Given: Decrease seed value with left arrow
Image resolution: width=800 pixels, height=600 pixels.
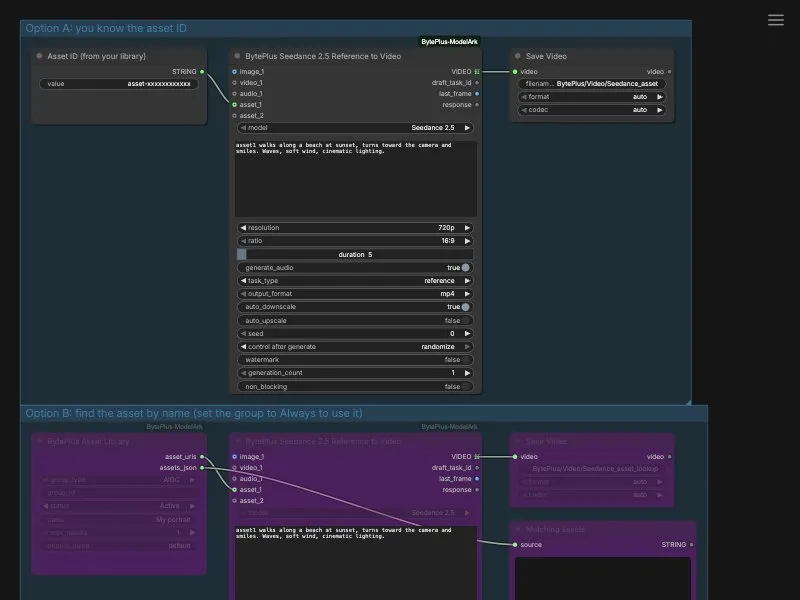Looking at the screenshot, I should point(243,334).
